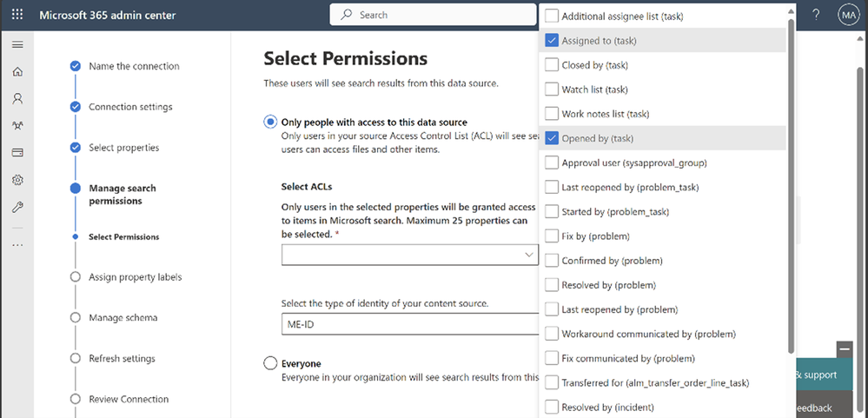Go to Home in left sidebar

coord(17,72)
